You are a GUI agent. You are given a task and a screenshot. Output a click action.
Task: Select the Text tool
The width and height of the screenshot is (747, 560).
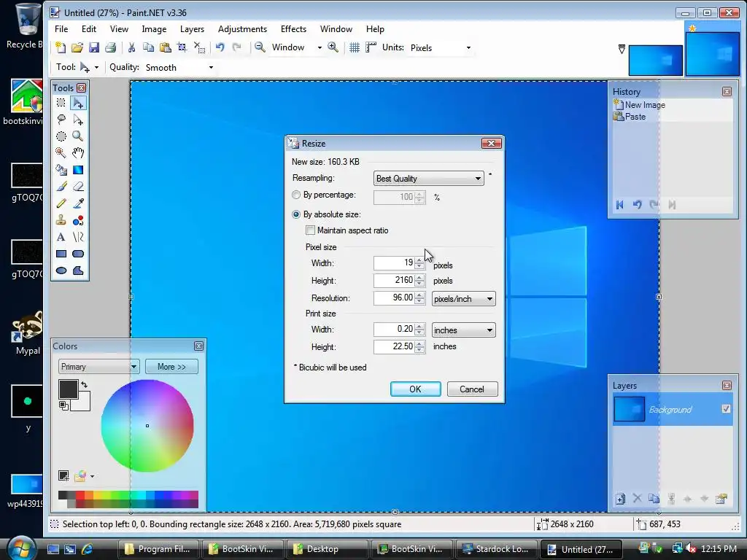61,237
